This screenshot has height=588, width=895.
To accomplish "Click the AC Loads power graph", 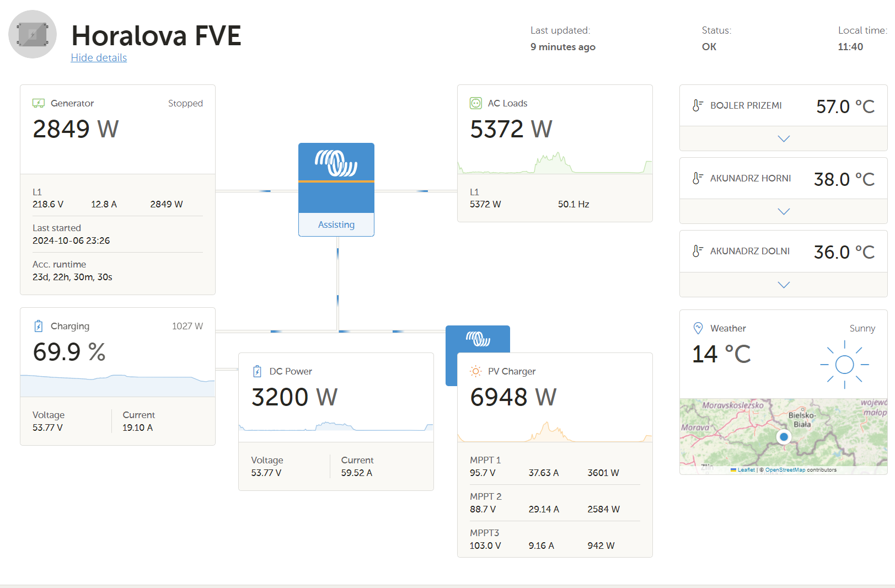I will click(554, 163).
